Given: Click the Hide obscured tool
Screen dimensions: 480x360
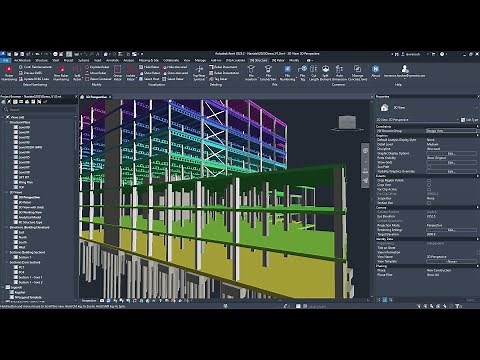Looking at the screenshot, I should click(x=175, y=67).
